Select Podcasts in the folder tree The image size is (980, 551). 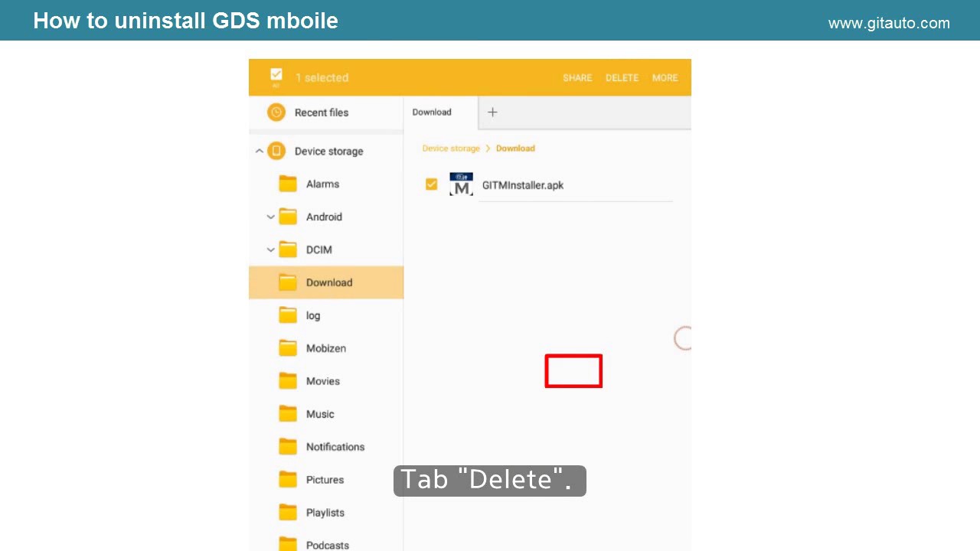click(328, 546)
